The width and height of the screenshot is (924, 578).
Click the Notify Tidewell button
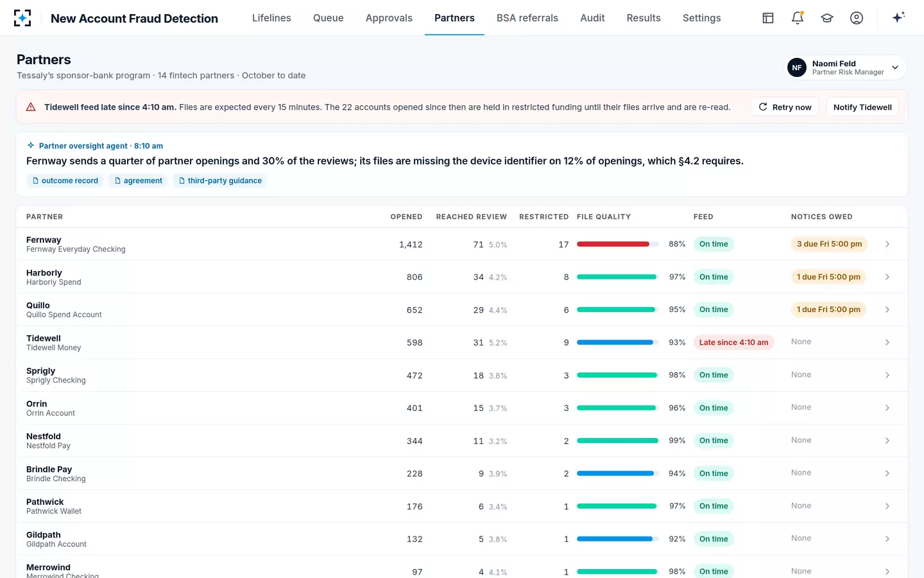click(862, 107)
